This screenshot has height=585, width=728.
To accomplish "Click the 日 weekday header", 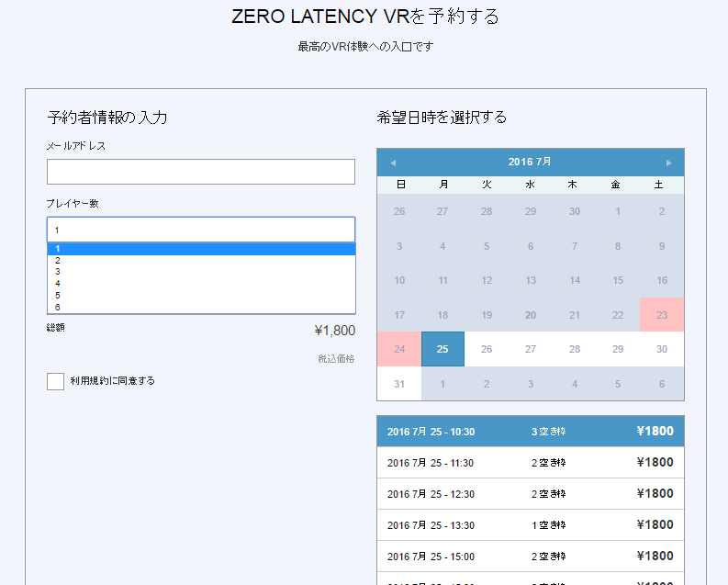I will coord(400,185).
